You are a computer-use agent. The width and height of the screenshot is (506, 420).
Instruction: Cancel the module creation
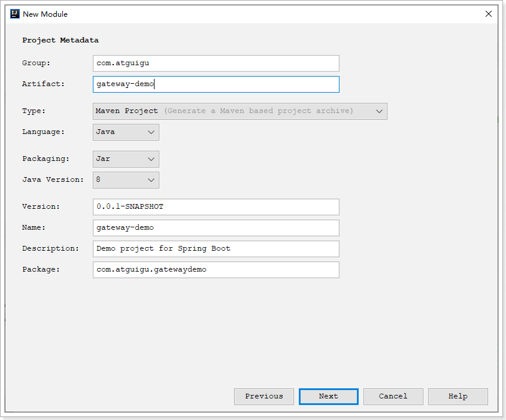click(393, 397)
